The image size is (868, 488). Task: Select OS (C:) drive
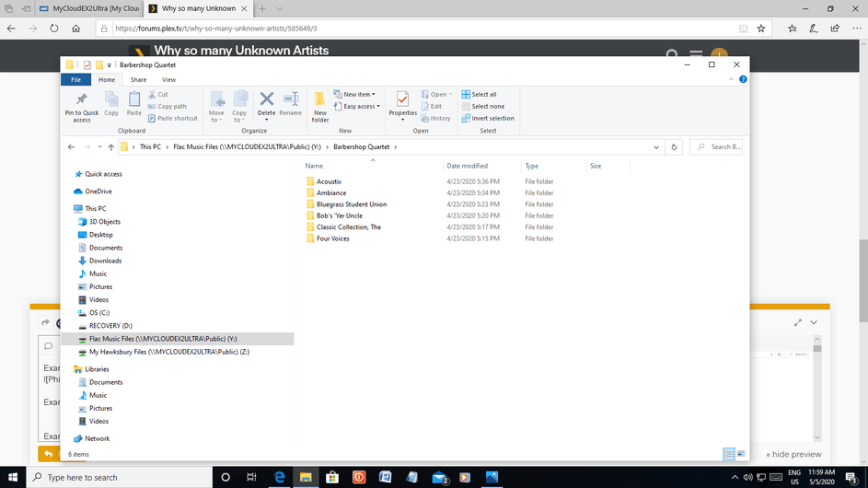[x=99, y=313]
